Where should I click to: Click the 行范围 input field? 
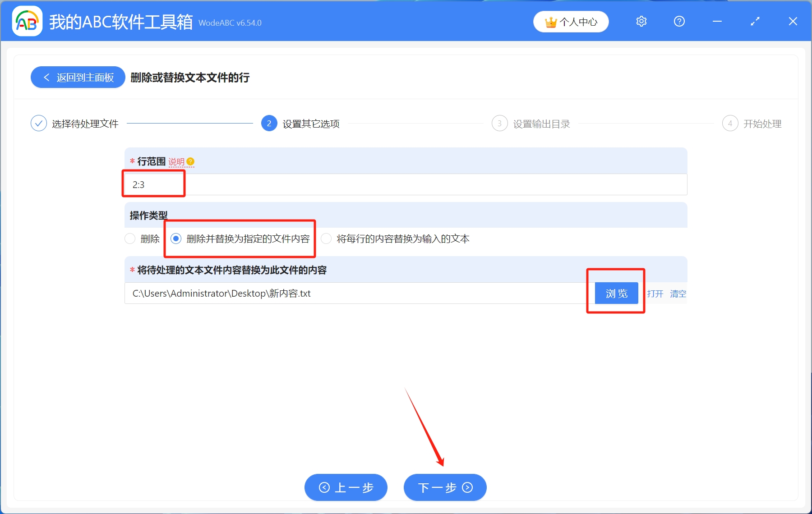[x=405, y=185]
